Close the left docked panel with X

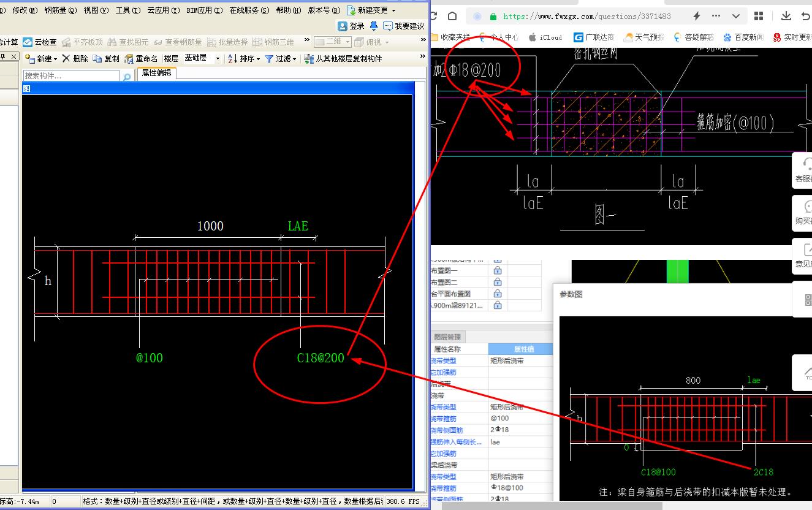point(12,56)
